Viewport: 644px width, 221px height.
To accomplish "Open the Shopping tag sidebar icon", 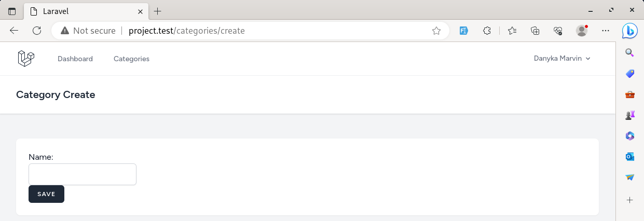I will [x=629, y=74].
